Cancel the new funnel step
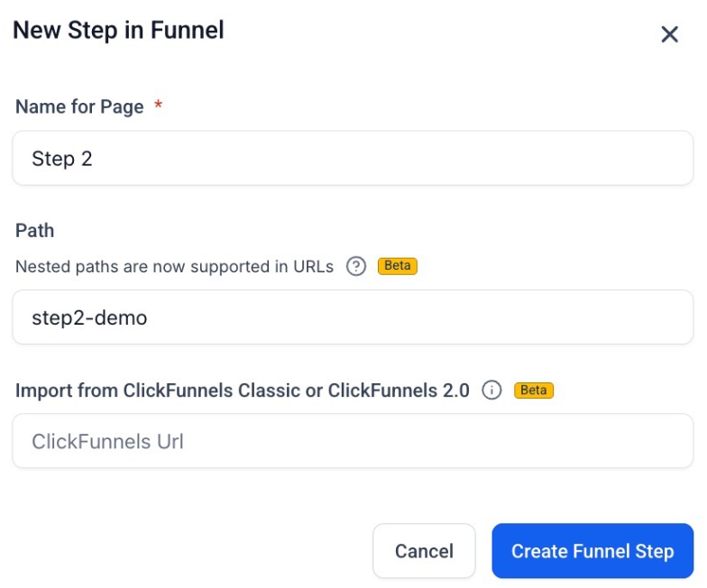Viewport: 707px width, 588px height. 424,551
